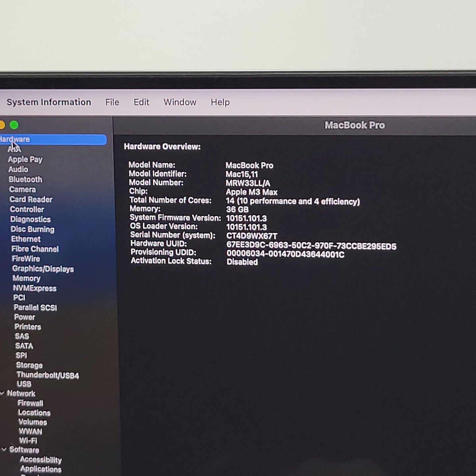This screenshot has width=476, height=476.
Task: Open the System Information app menu
Action: [49, 102]
